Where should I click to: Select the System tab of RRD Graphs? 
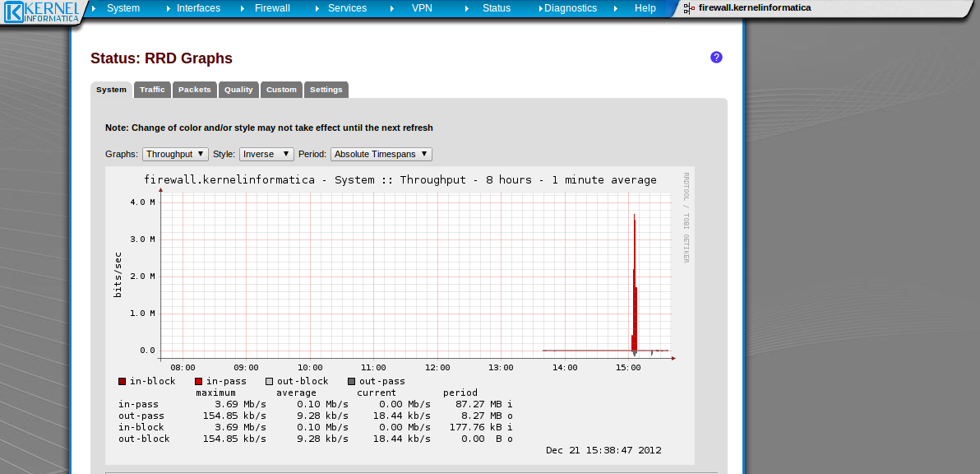[111, 90]
